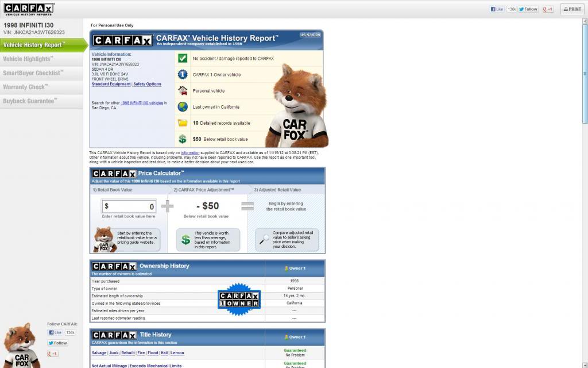Click Not Actual Mileage link

[110, 366]
